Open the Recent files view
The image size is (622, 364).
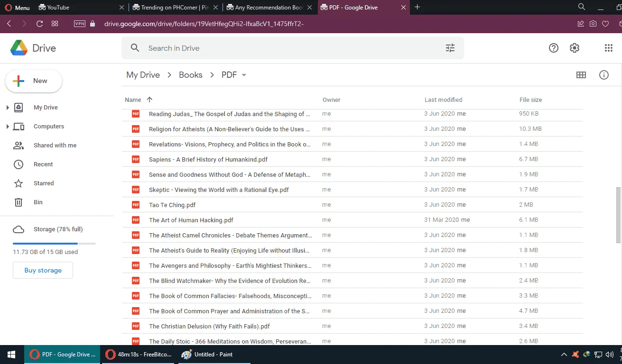[x=43, y=164]
